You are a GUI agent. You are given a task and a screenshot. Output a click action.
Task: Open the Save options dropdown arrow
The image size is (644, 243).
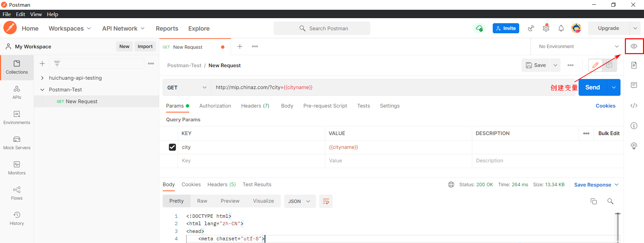[x=555, y=65]
